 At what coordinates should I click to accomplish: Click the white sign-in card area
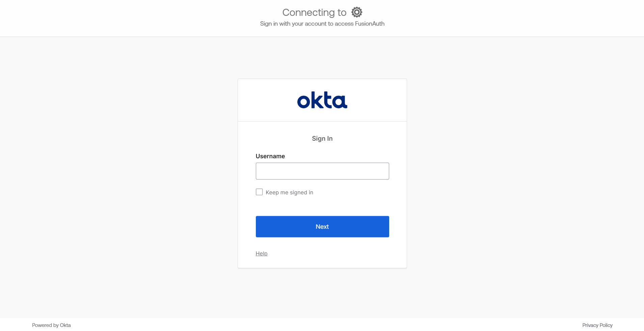coord(322,202)
